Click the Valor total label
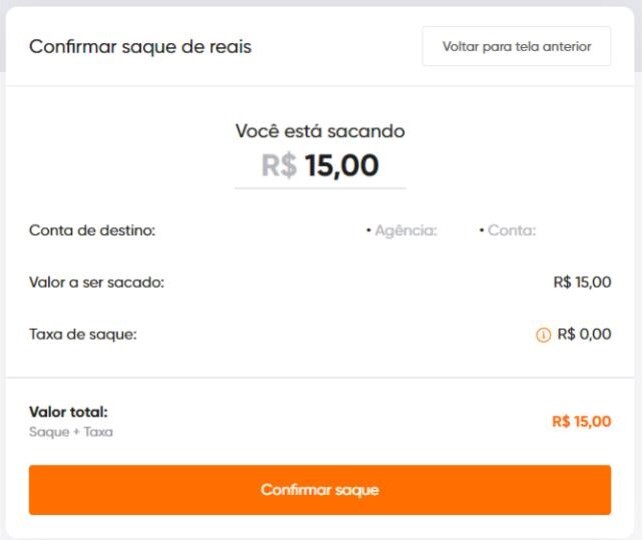 point(68,412)
